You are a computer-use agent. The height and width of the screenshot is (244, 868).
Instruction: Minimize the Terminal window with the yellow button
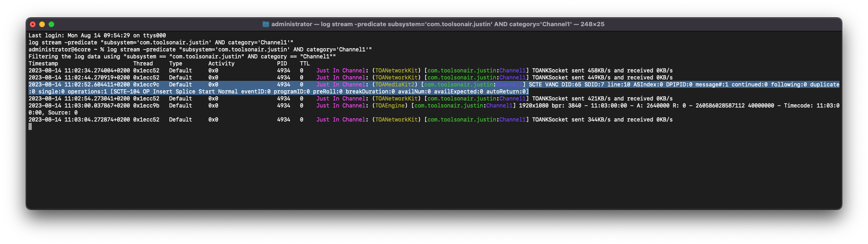(x=42, y=24)
